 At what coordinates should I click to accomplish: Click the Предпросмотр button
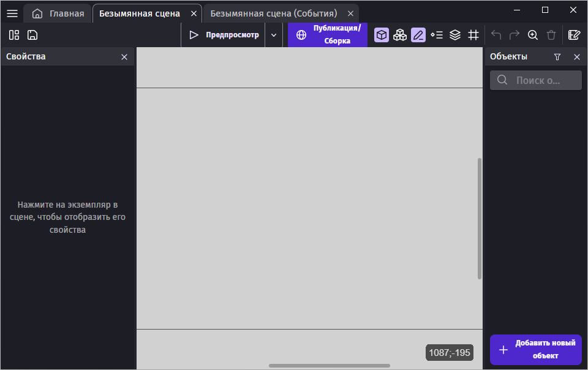[224, 35]
